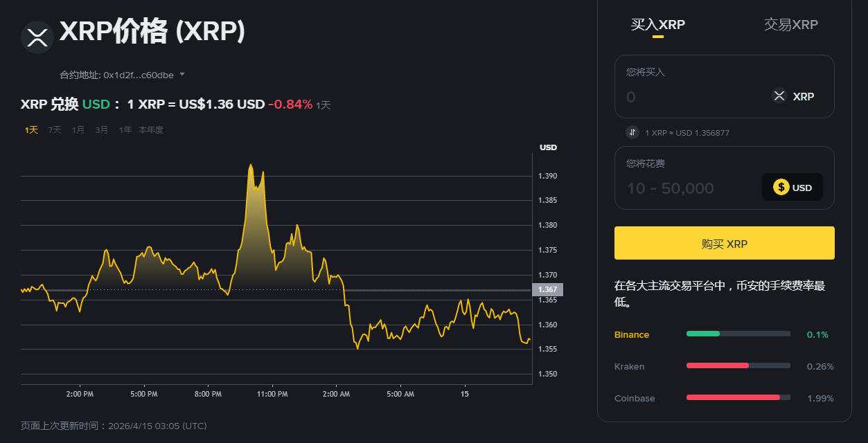
Task: Click the Binance green fee bar
Action: pyautogui.click(x=703, y=334)
